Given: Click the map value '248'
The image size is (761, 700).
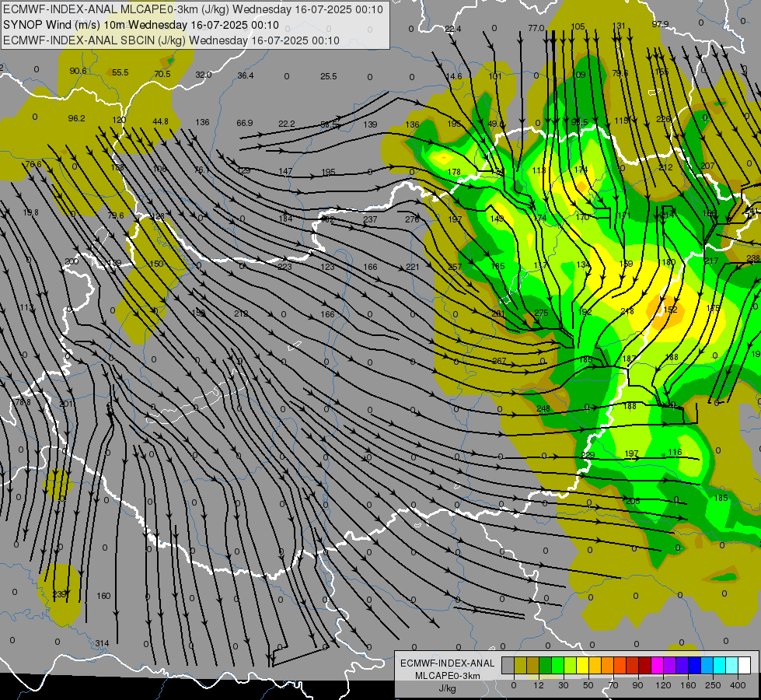Looking at the screenshot, I should click(543, 408).
